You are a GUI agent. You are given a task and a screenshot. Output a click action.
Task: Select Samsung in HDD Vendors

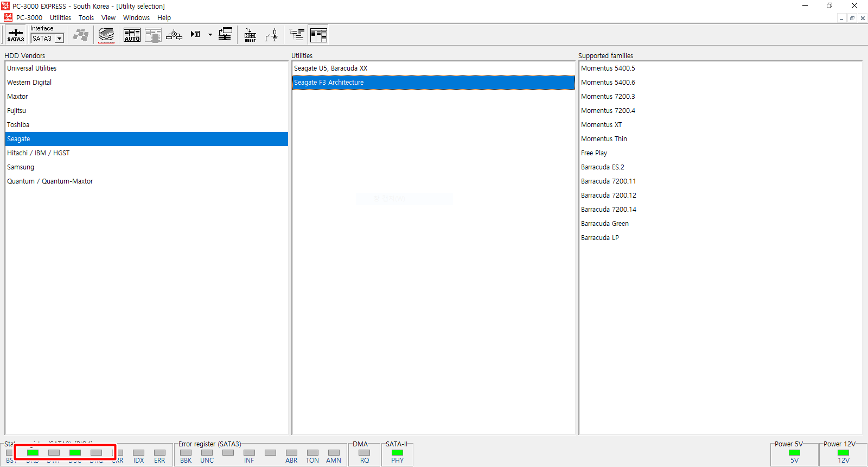tap(146, 167)
